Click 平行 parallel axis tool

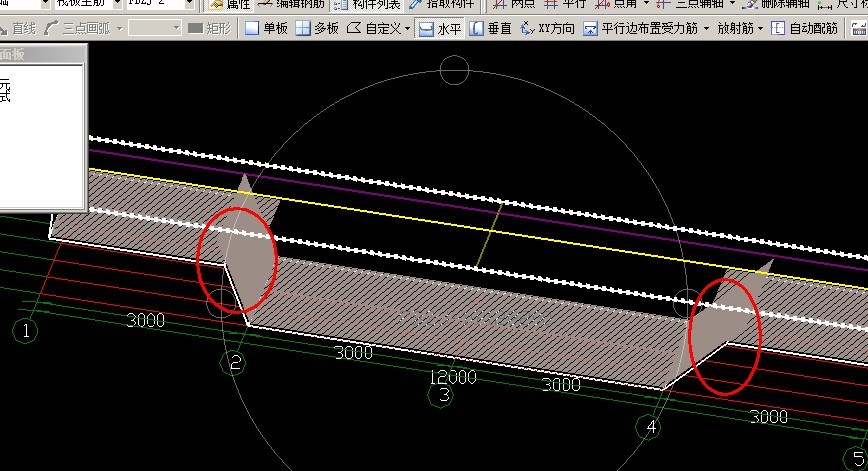(x=564, y=4)
